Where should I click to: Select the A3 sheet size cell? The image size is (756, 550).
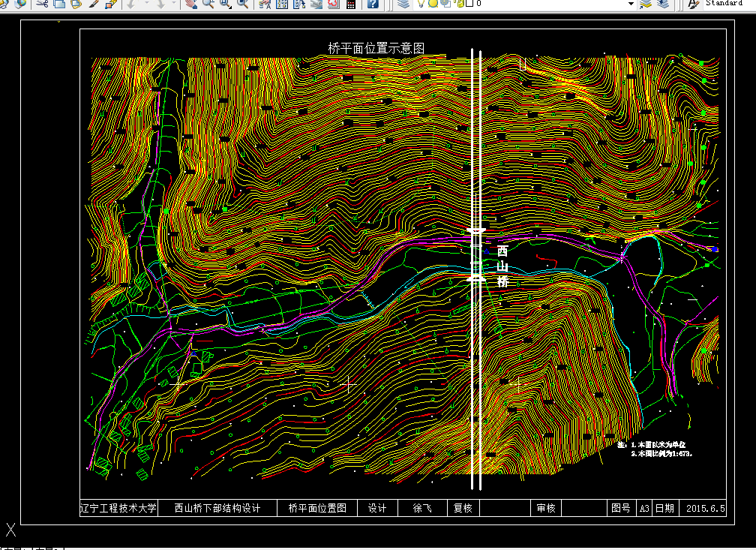tap(644, 508)
